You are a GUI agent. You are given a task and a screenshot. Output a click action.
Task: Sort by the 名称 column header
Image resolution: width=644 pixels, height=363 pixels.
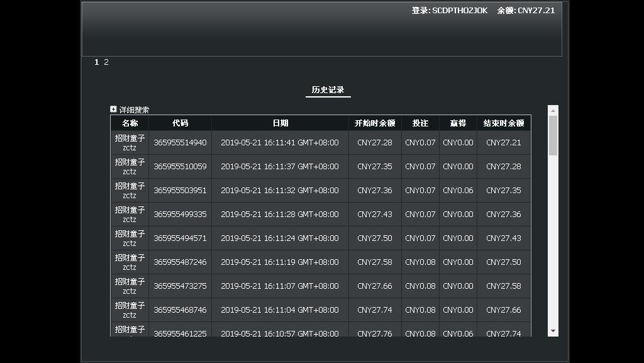coord(130,123)
